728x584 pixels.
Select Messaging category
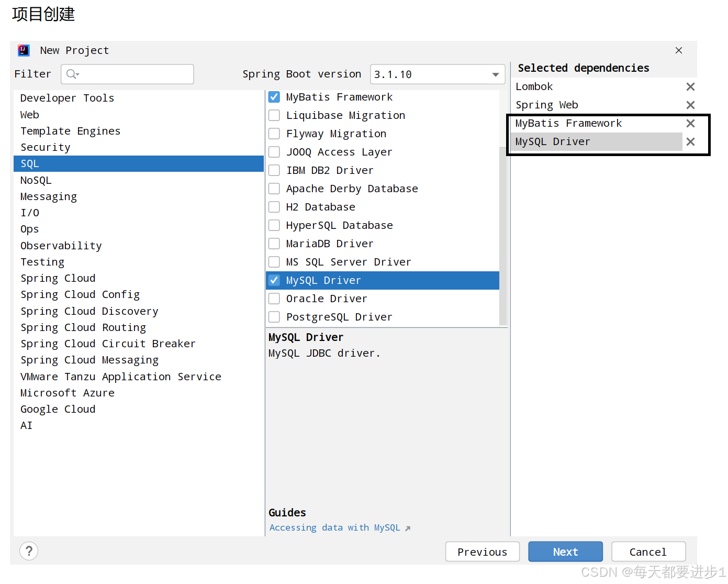pyautogui.click(x=139, y=196)
